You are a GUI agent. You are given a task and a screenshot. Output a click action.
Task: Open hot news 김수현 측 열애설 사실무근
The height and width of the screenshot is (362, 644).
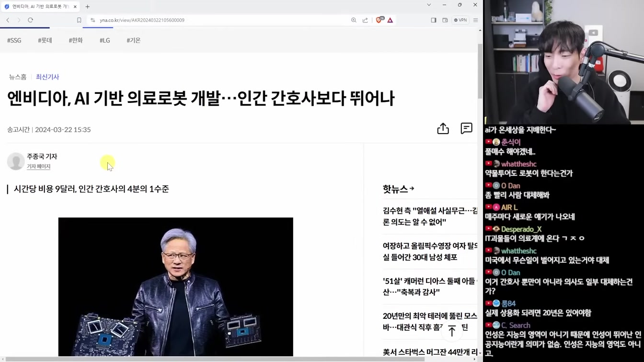(430, 216)
